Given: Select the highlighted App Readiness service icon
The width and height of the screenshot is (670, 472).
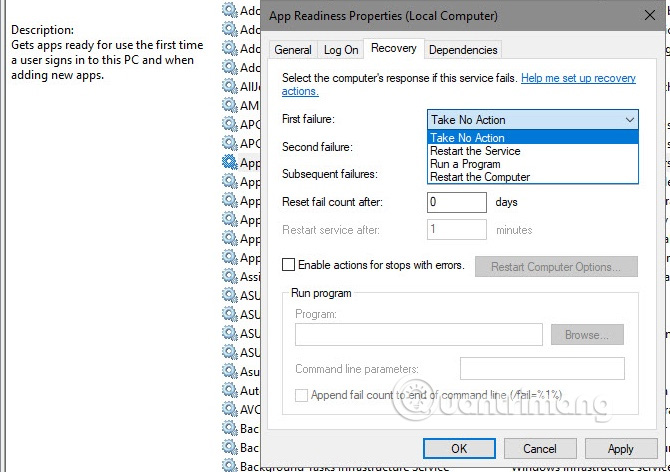Looking at the screenshot, I should coord(229,162).
